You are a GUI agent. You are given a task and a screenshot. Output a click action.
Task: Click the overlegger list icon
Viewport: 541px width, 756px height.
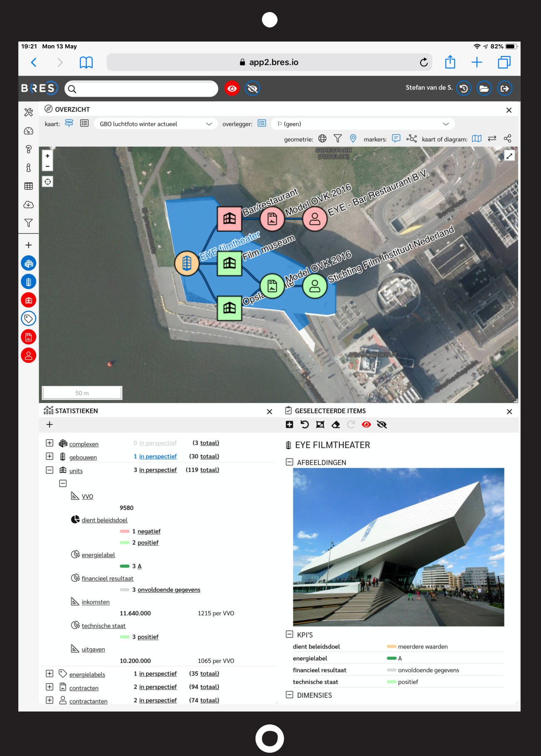[x=262, y=123]
